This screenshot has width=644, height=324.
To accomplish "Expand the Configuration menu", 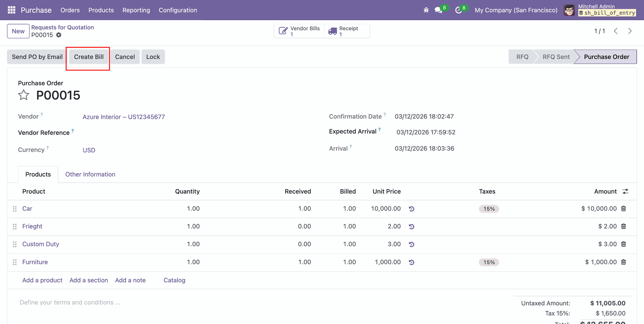I will coord(178,10).
